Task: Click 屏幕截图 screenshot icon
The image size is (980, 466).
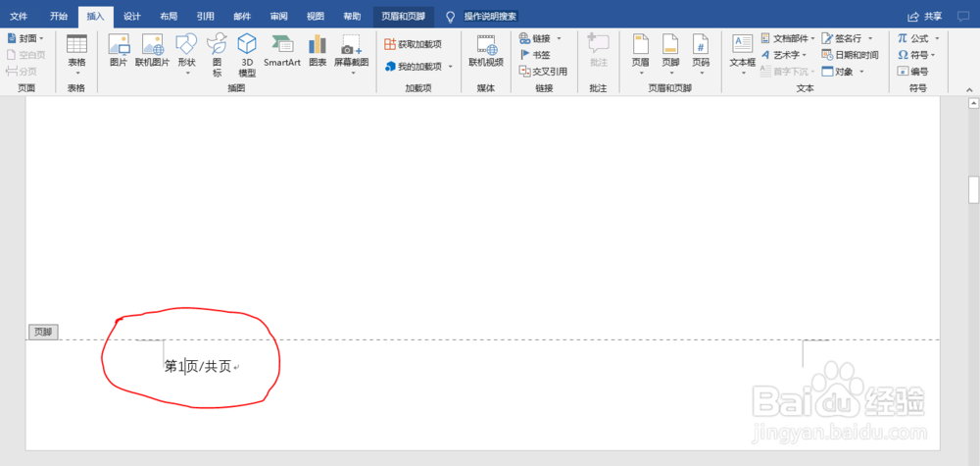Action: click(351, 44)
